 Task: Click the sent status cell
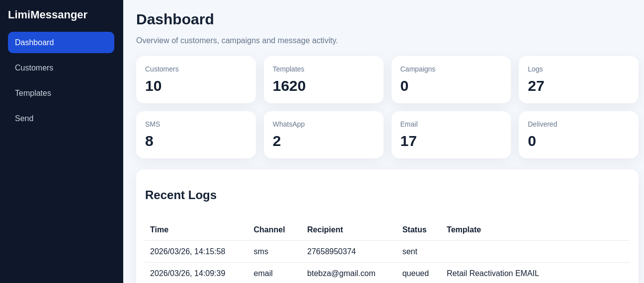410,252
